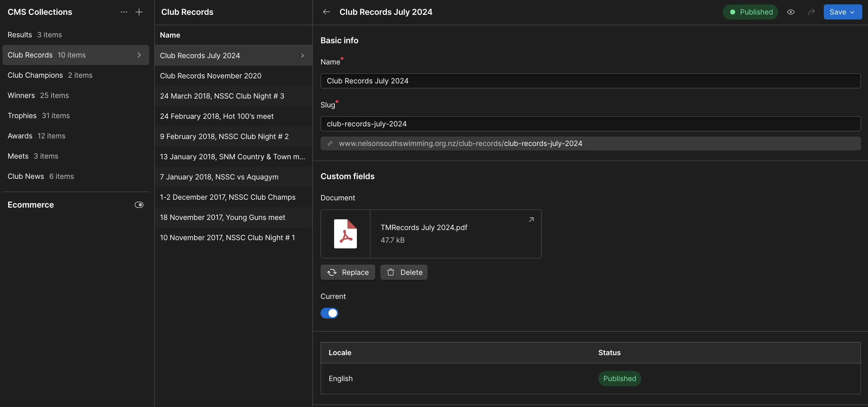The width and height of the screenshot is (868, 407).
Task: Preview the item with the eye icon
Action: [x=791, y=12]
